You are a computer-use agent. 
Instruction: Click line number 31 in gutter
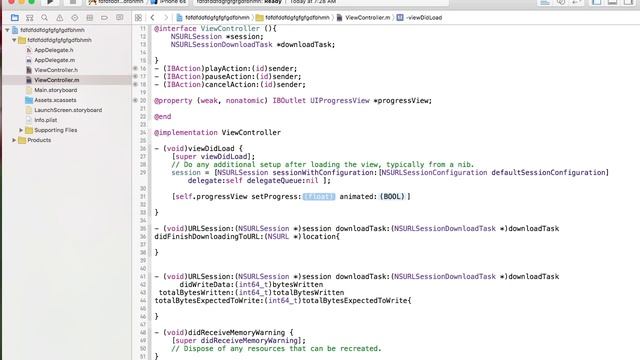(x=143, y=197)
